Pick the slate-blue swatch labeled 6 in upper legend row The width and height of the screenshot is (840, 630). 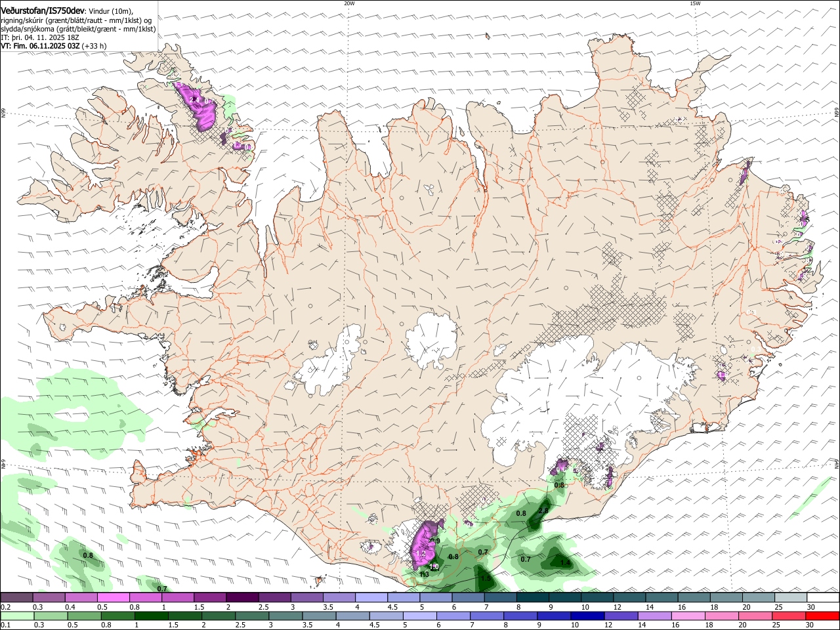pos(468,598)
